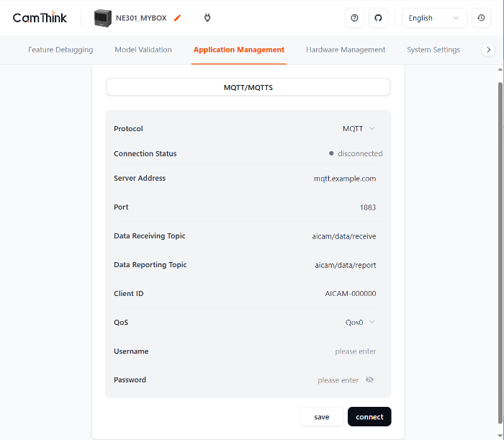Image resolution: width=504 pixels, height=440 pixels.
Task: Open the GitHub repository icon
Action: (x=379, y=18)
